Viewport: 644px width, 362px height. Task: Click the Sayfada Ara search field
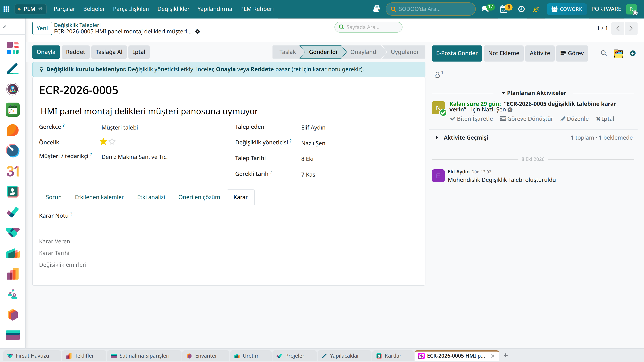tap(368, 27)
